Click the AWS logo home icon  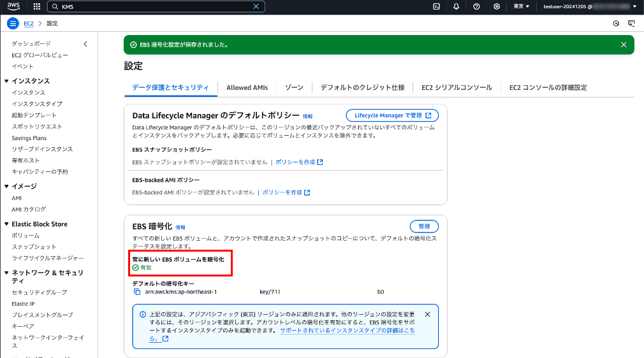coord(13,6)
